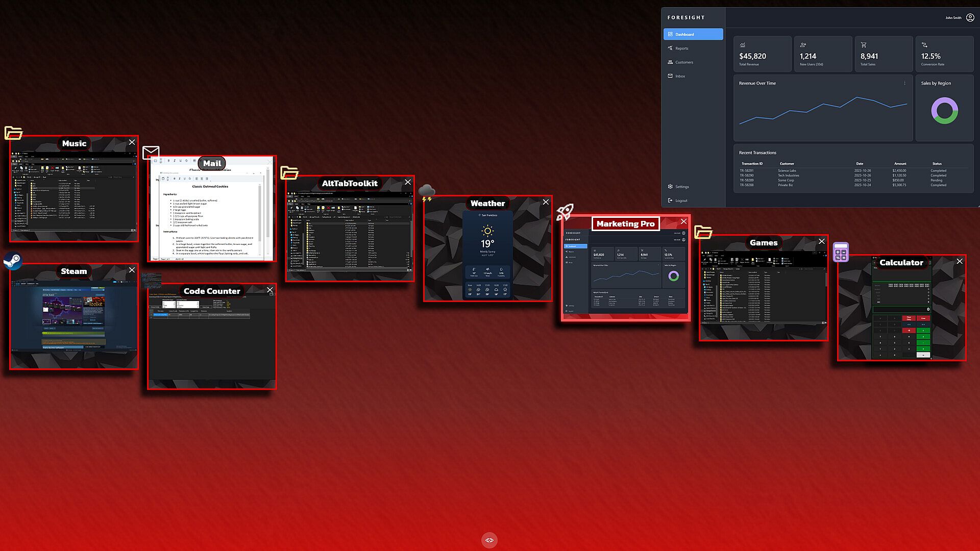Go to Customers in the sidebar
This screenshot has height=551, width=980.
coord(683,62)
